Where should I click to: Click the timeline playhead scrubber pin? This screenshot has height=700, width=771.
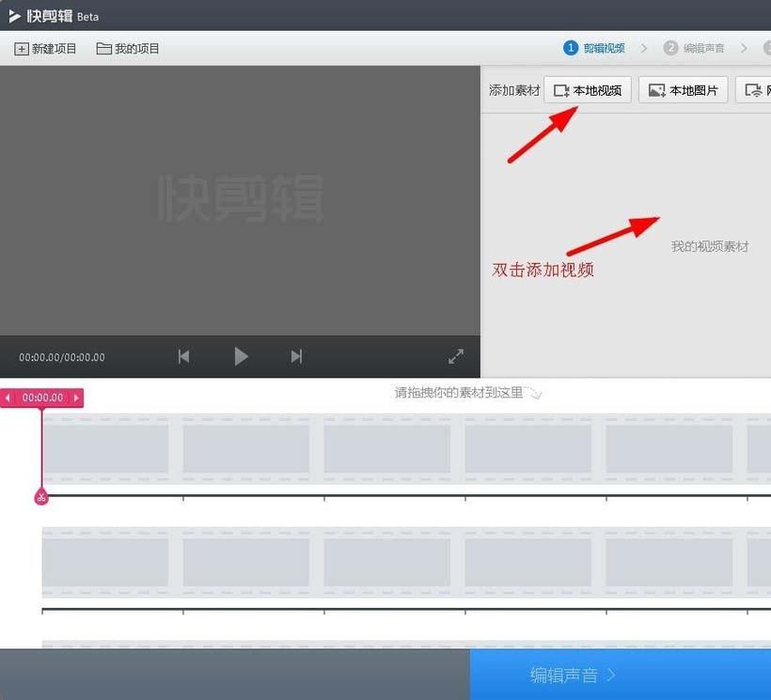40,497
